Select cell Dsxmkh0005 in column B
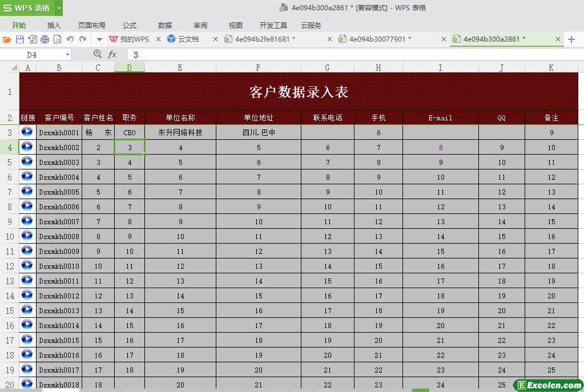The height and width of the screenshot is (392, 584). point(59,192)
